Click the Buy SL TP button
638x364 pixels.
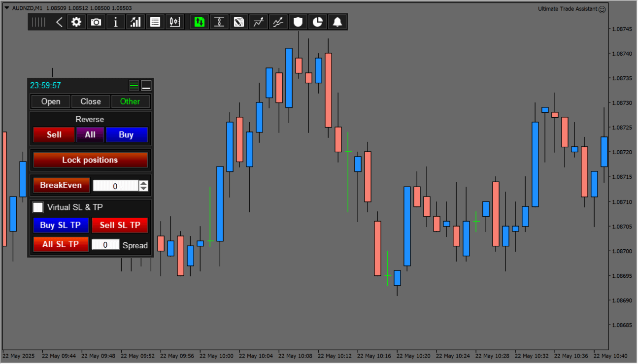point(61,225)
